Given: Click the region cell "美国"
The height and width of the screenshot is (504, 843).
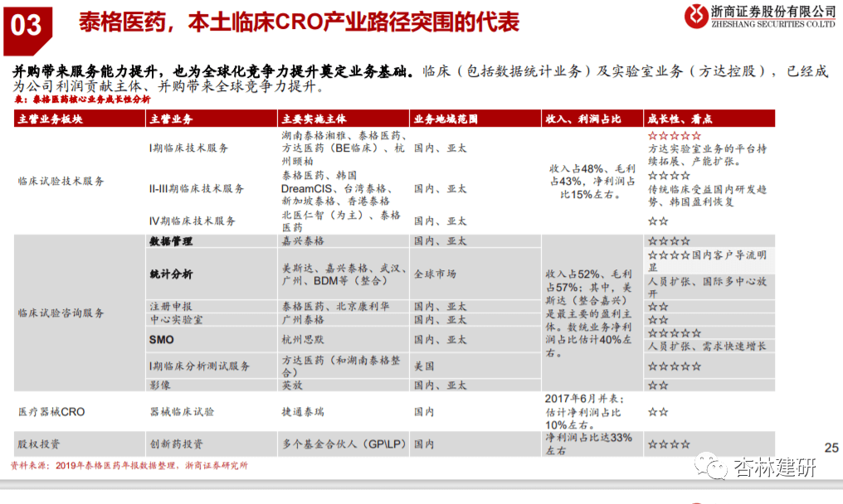Looking at the screenshot, I should (424, 366).
